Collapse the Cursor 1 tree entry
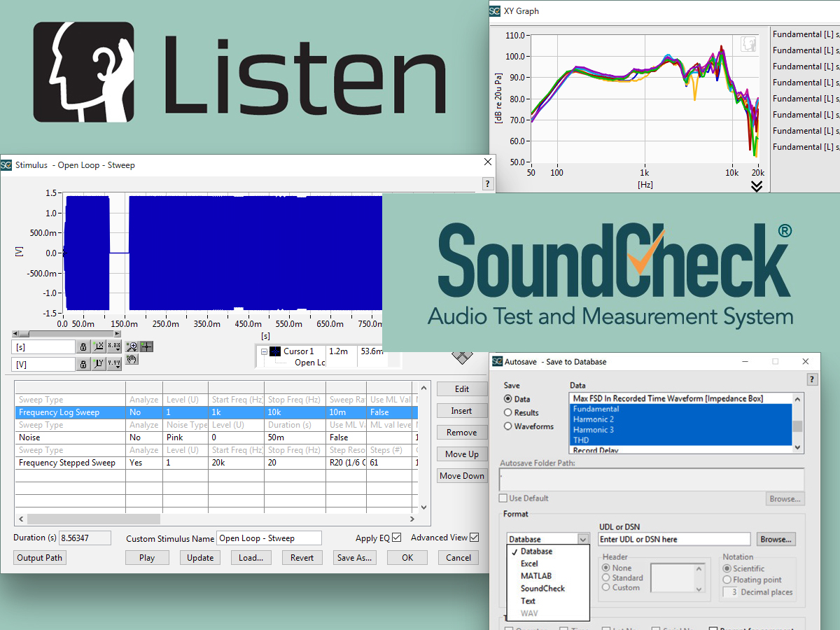 tap(265, 351)
